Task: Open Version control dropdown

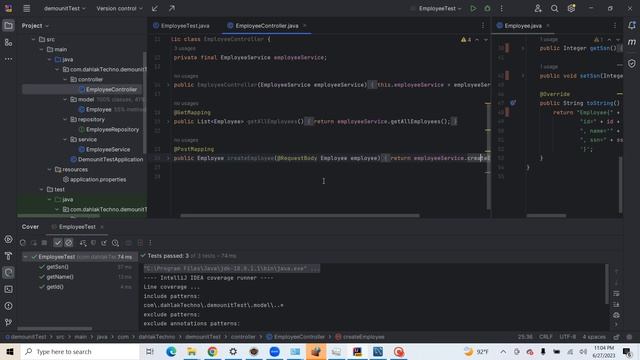Action: [119, 8]
